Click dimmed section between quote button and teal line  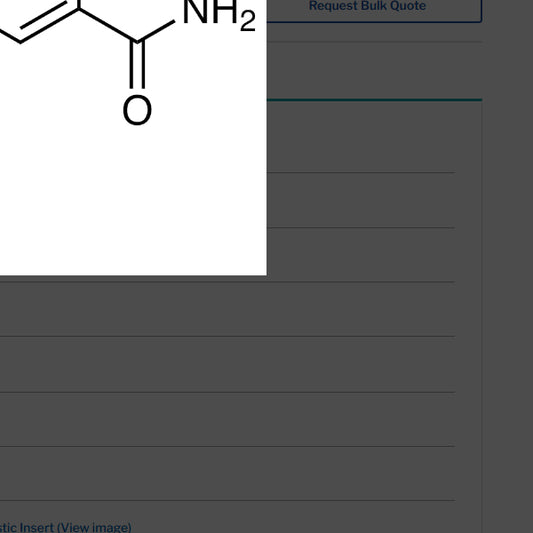coord(374,70)
